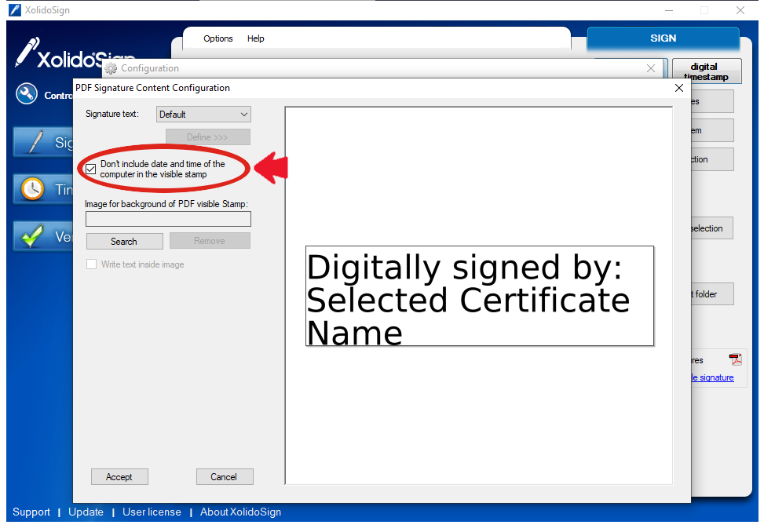Image resolution: width=764 pixels, height=532 pixels.
Task: Open Control panel wrench icon
Action: point(27,94)
